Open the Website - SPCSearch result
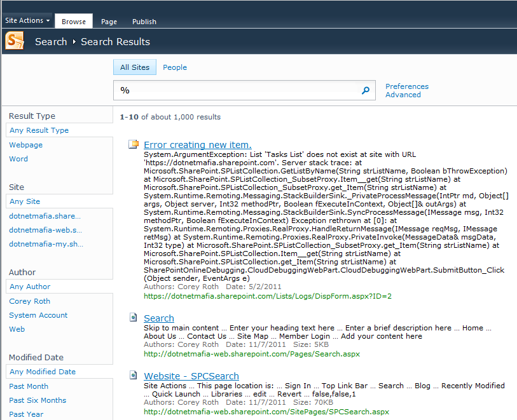The height and width of the screenshot is (420, 517). click(191, 376)
